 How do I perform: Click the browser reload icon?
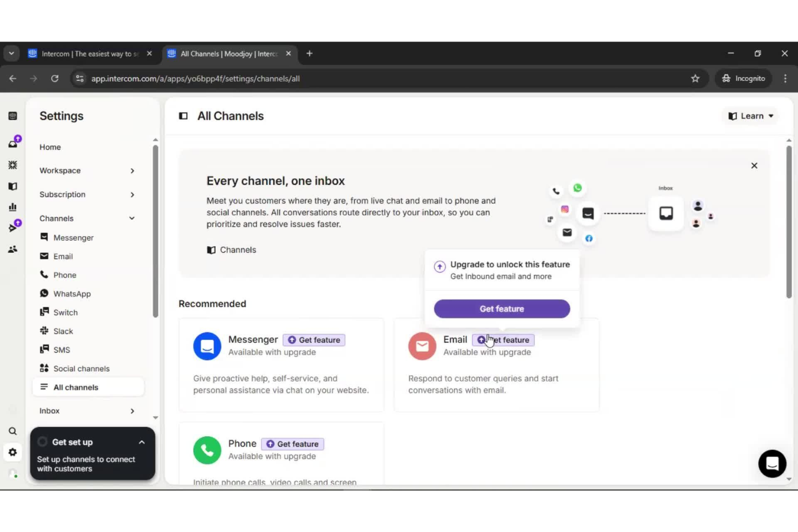(55, 79)
